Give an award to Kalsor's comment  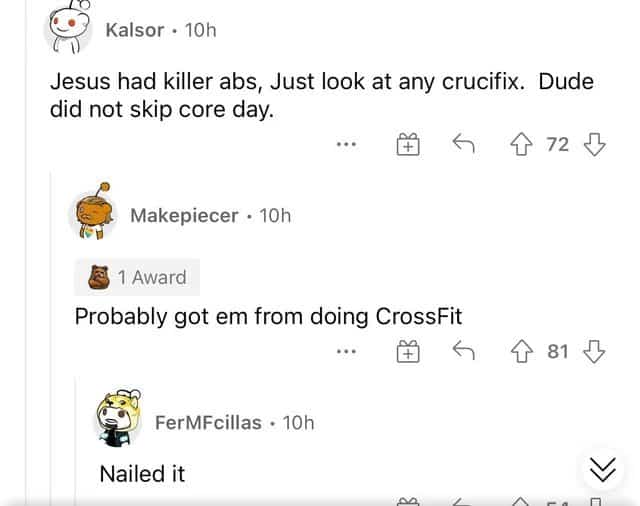click(x=408, y=146)
